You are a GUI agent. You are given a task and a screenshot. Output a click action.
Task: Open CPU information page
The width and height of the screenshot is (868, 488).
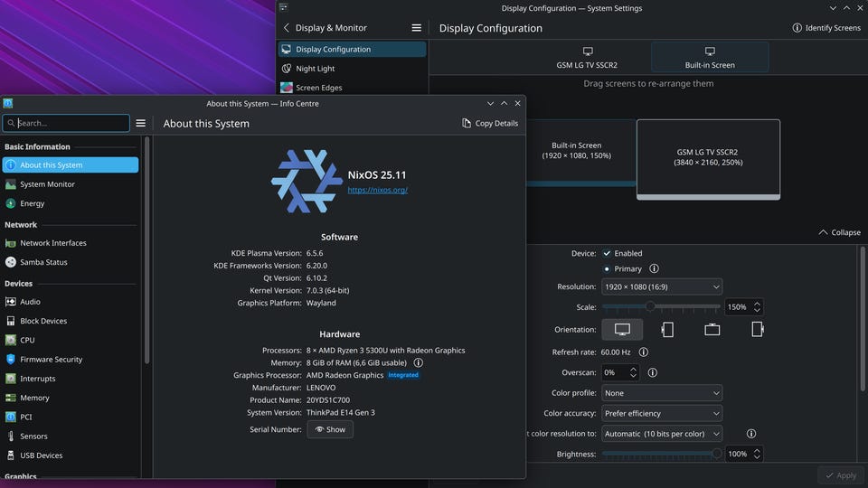coord(71,341)
